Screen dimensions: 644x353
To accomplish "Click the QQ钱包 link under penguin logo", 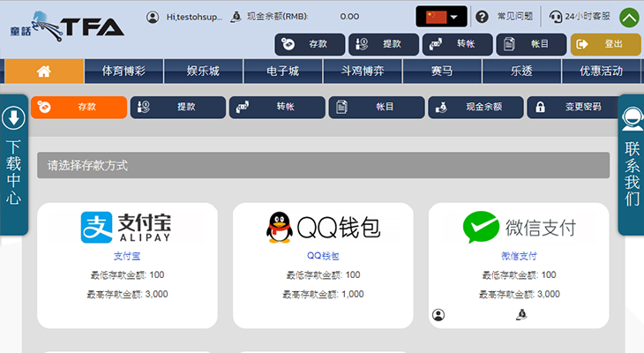I will click(323, 256).
